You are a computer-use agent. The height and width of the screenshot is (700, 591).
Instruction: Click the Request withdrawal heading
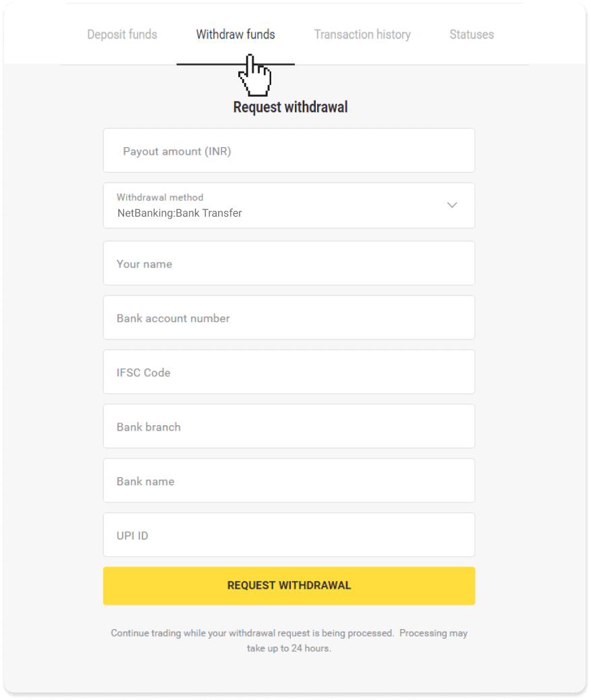point(289,107)
